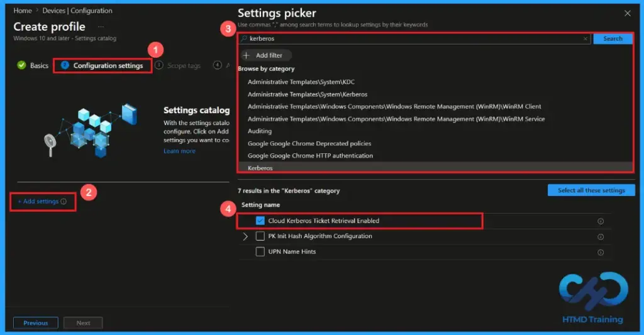Viewport: 644px width, 335px height.
Task: Click Select all these settings
Action: pyautogui.click(x=591, y=190)
